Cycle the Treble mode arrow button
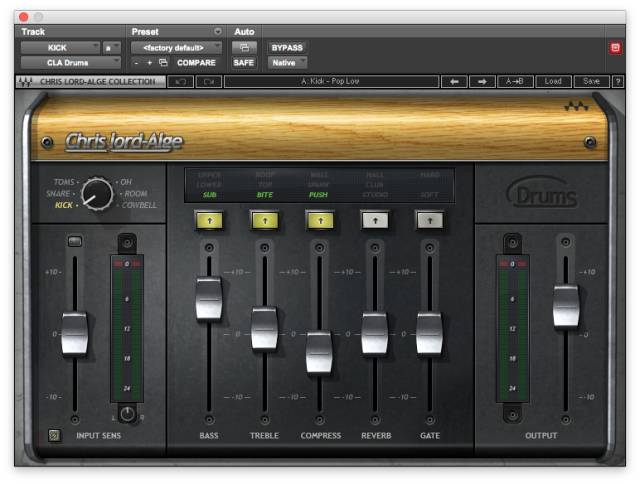640x484 pixels. click(x=265, y=221)
